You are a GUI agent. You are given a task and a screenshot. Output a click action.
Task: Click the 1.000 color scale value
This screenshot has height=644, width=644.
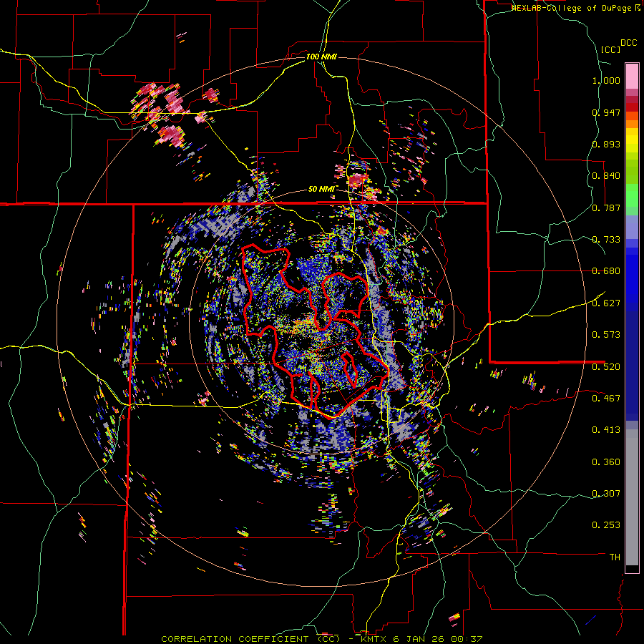click(606, 80)
